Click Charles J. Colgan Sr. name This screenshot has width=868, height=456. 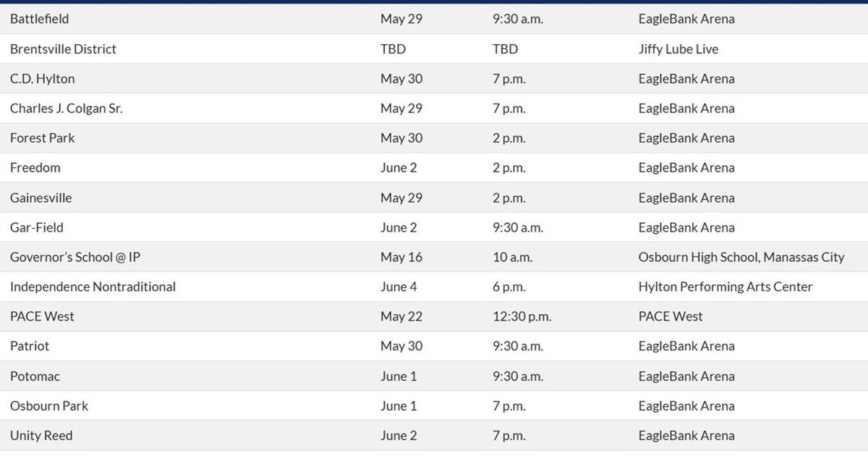coord(67,108)
